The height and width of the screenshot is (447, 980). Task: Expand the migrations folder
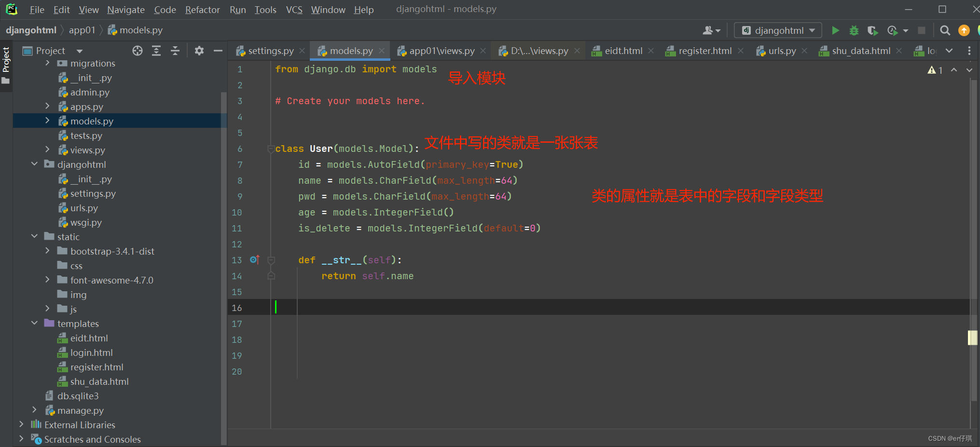(x=47, y=63)
